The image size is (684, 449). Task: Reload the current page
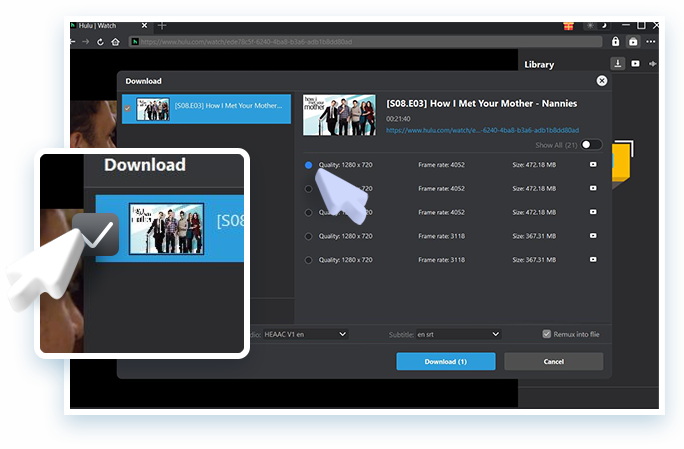pos(100,42)
